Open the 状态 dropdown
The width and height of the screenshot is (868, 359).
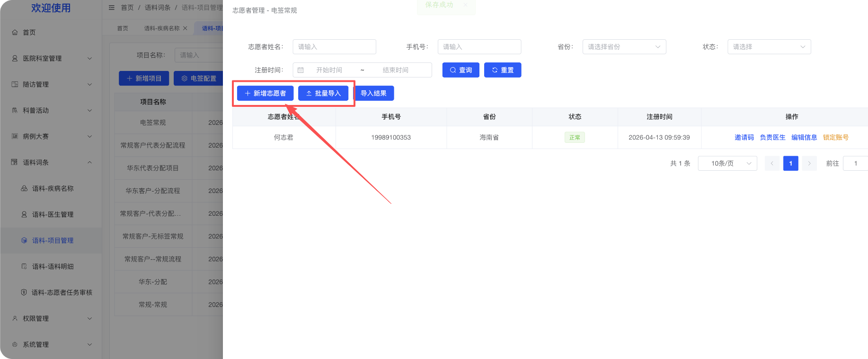click(x=769, y=47)
